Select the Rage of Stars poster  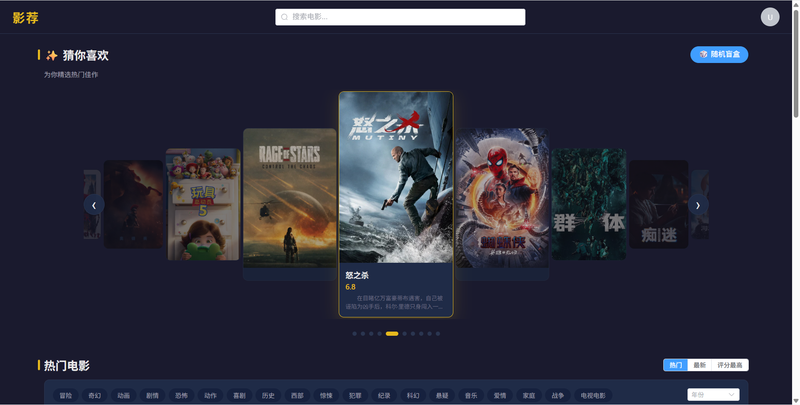tap(290, 198)
